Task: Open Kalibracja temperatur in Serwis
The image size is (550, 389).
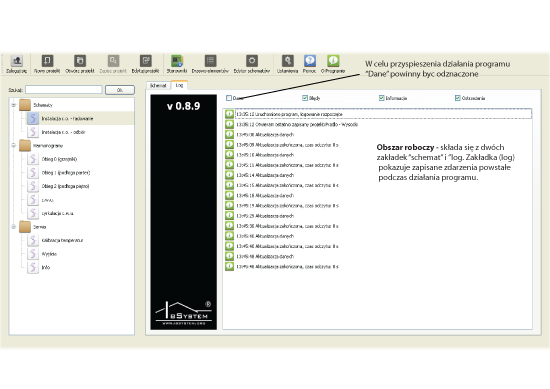Action: tap(62, 241)
